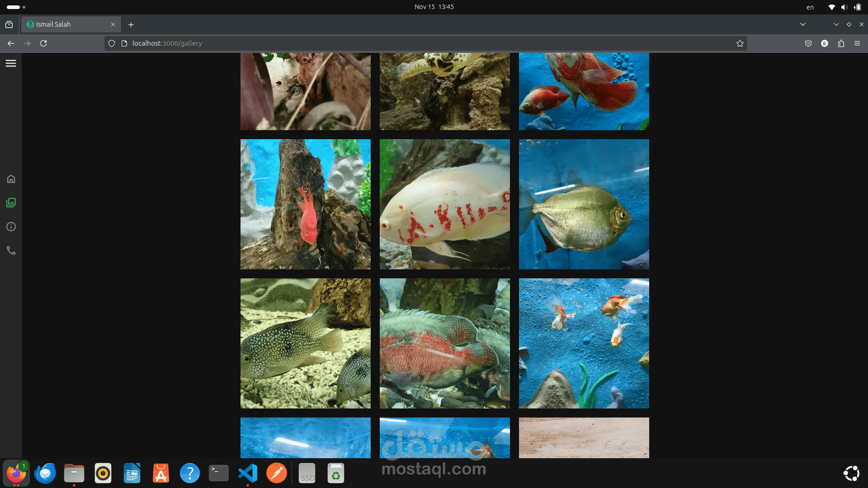Open the red parrot fish thumbnail

[x=305, y=204]
